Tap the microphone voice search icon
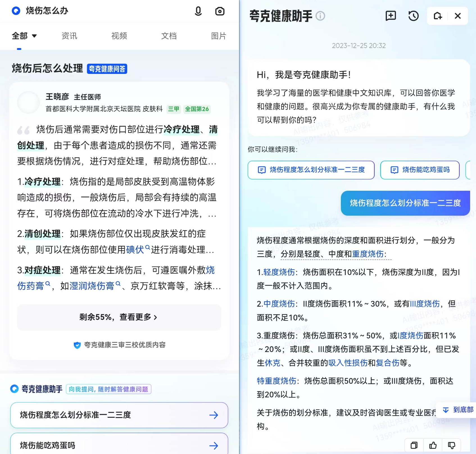Screen dimensions: 476x454 point(198,11)
